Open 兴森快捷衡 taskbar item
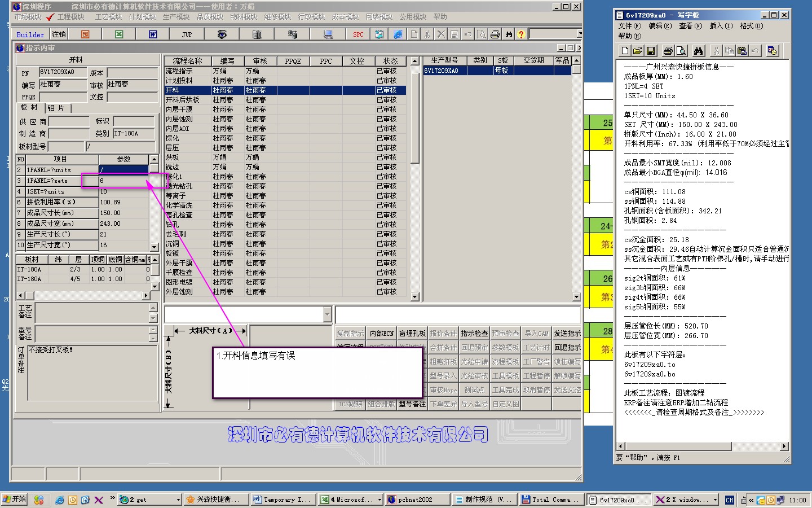The width and height of the screenshot is (812, 508). pyautogui.click(x=216, y=500)
